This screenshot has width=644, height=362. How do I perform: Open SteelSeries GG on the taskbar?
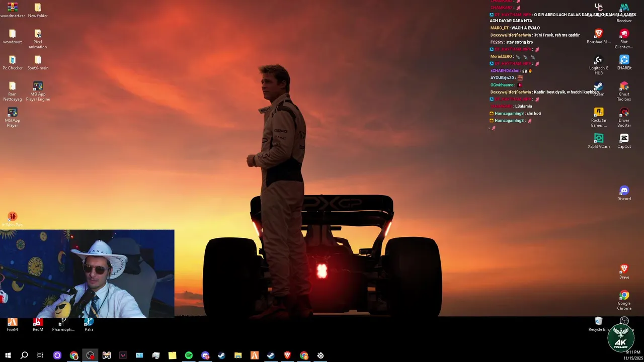(x=320, y=355)
